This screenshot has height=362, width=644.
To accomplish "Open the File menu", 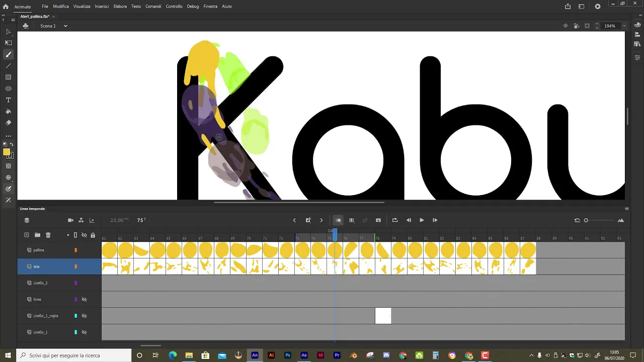I will [45, 7].
